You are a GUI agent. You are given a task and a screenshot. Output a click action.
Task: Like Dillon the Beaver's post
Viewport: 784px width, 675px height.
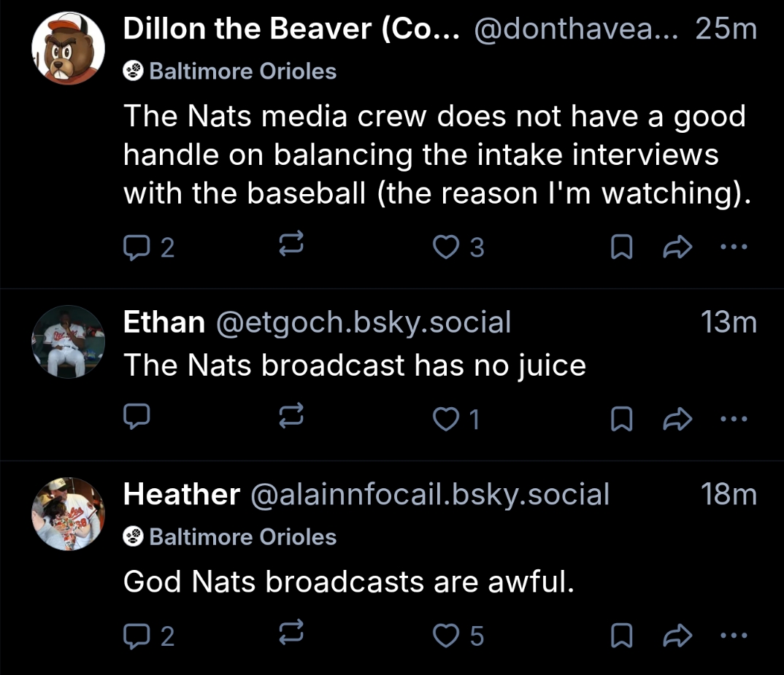coord(445,249)
